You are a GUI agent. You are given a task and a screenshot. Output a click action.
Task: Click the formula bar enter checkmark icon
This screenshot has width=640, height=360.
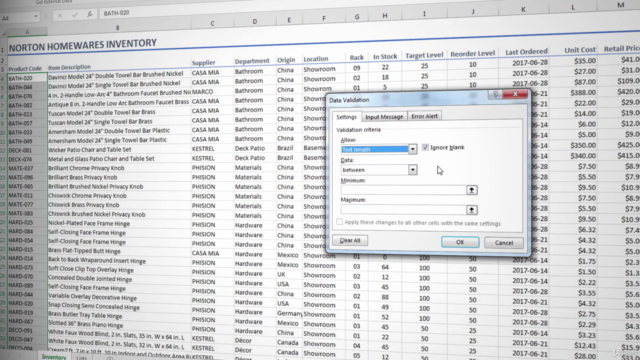[x=75, y=15]
